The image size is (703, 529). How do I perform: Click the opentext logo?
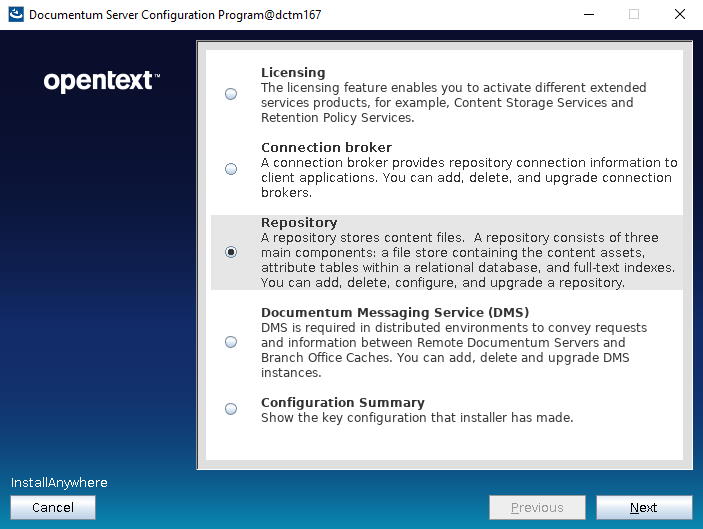click(x=101, y=82)
